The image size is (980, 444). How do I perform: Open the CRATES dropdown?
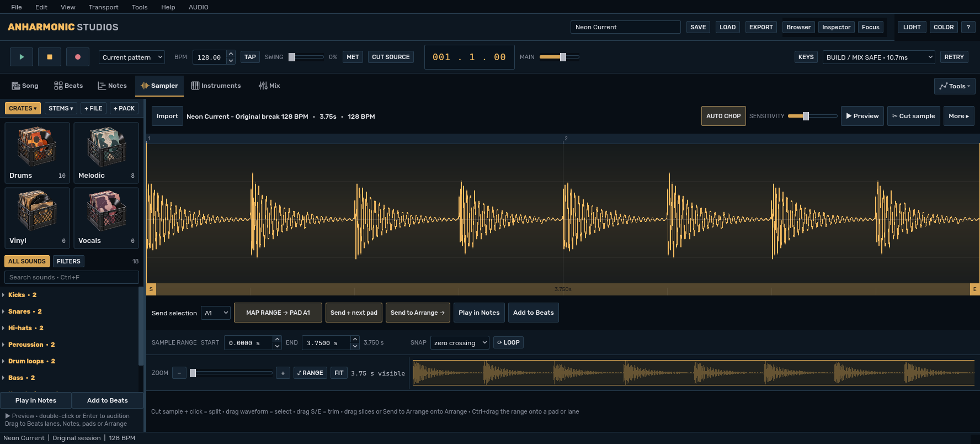pyautogui.click(x=23, y=108)
